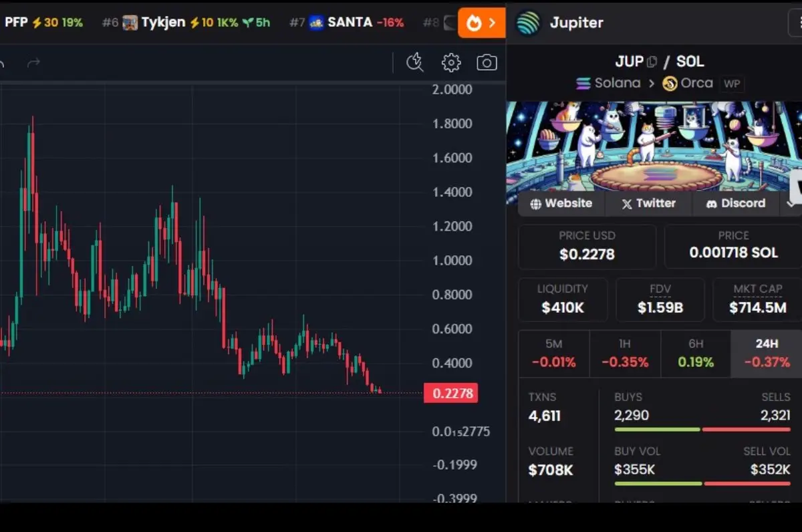This screenshot has height=532, width=802.
Task: Click the 2.0000 price axis label
Action: pos(454,90)
